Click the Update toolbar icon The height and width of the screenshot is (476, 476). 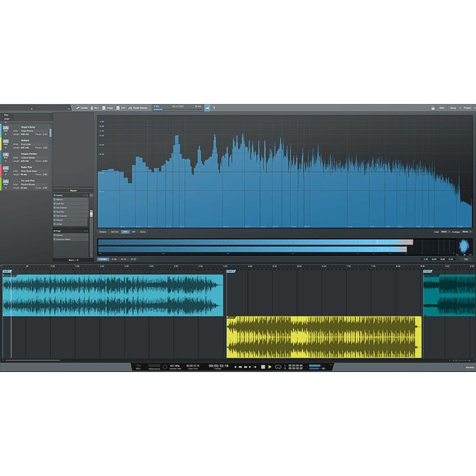point(82,108)
